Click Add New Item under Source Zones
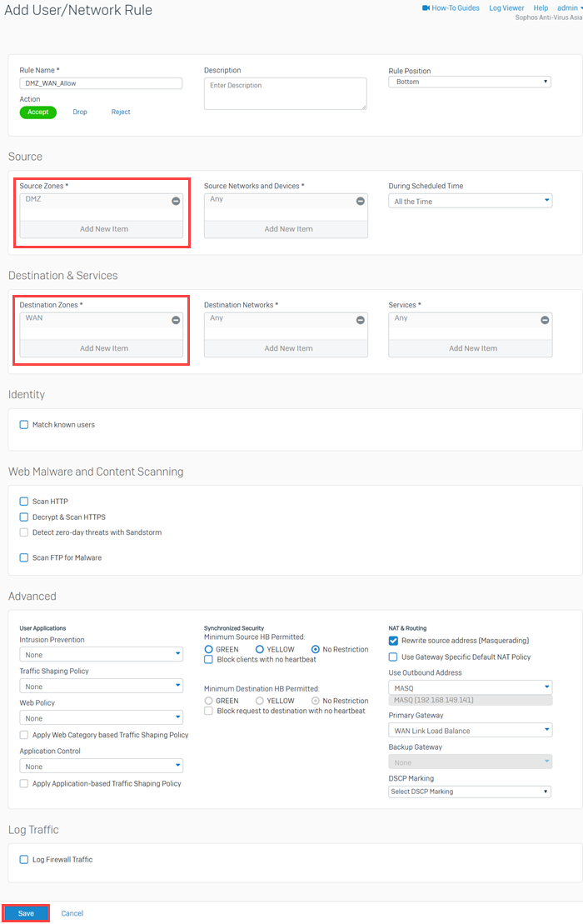The image size is (583, 924). click(x=100, y=228)
